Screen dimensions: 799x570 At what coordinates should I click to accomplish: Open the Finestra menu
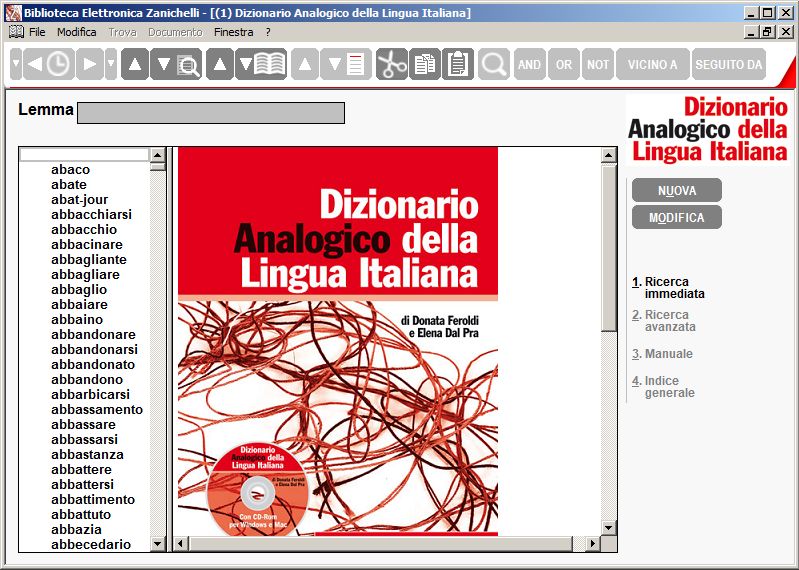click(x=233, y=32)
